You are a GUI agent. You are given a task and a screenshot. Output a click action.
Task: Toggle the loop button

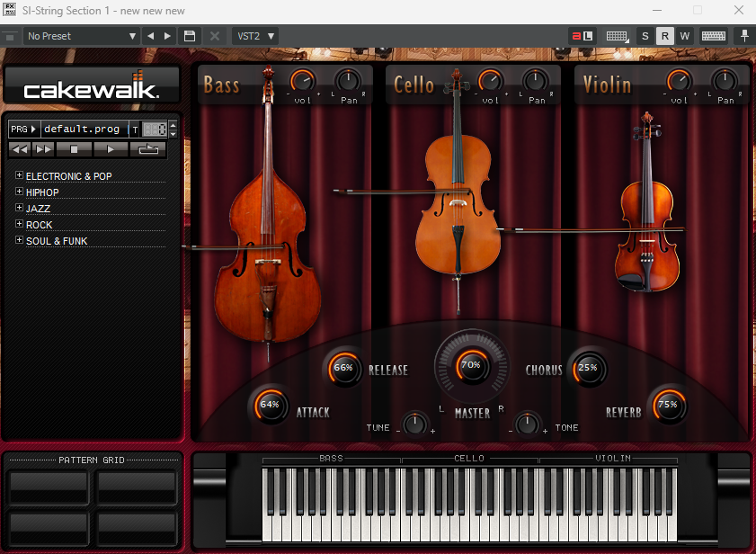coord(148,149)
